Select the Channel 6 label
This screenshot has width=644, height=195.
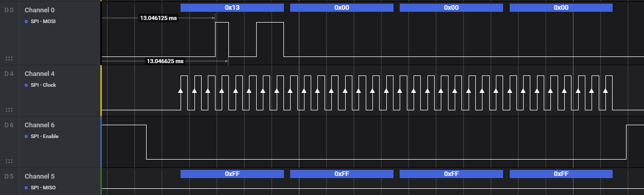tap(39, 125)
